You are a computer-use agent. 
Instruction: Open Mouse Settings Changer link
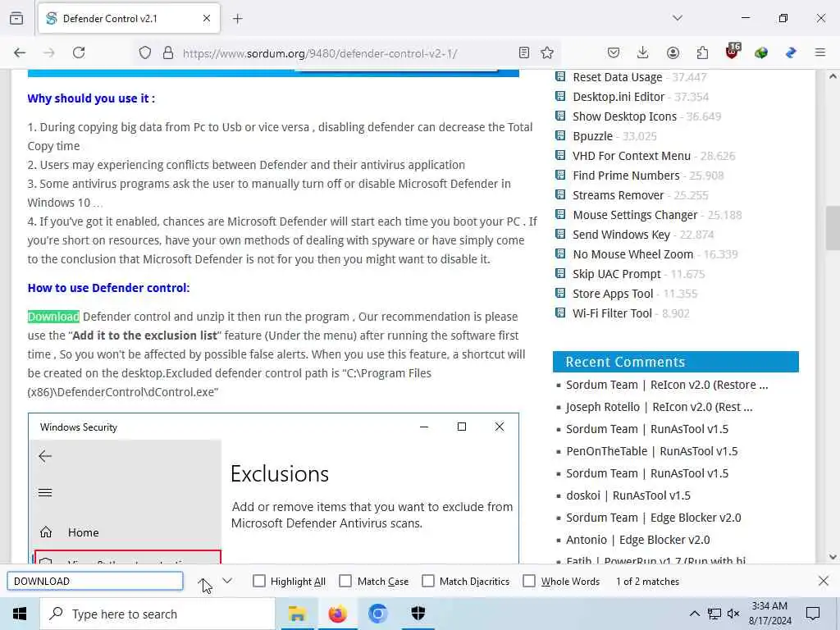pos(635,215)
